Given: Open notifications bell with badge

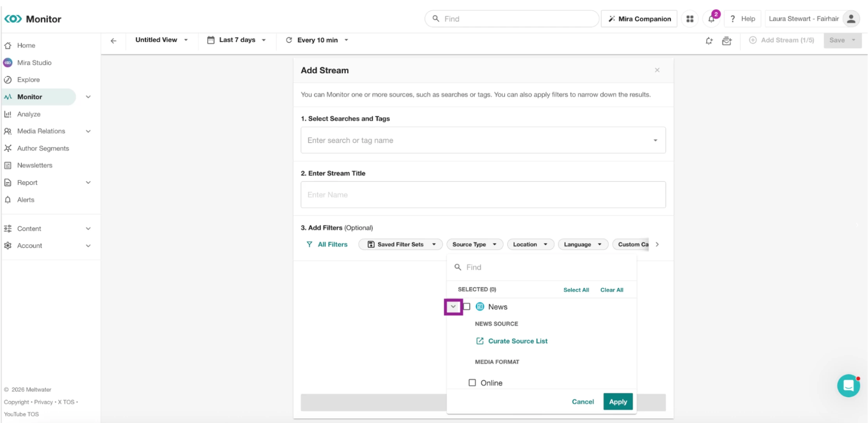Looking at the screenshot, I should [711, 19].
